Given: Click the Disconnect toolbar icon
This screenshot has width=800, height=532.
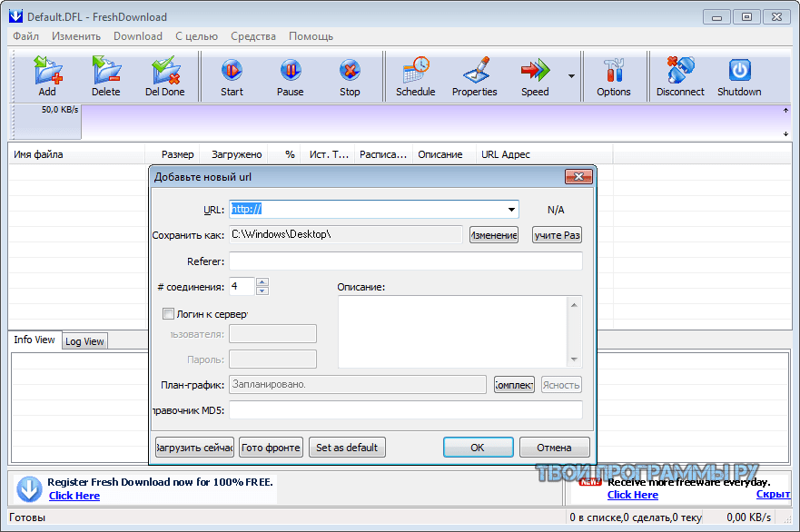Looking at the screenshot, I should 680,76.
